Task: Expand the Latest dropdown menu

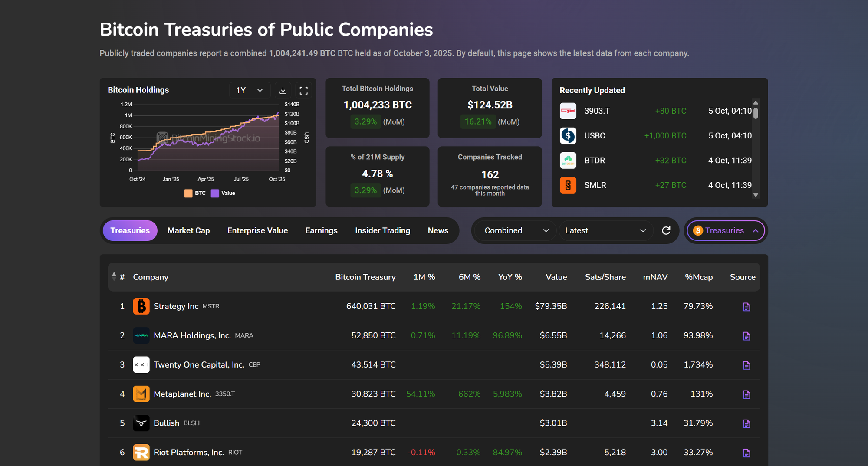Action: tap(606, 230)
